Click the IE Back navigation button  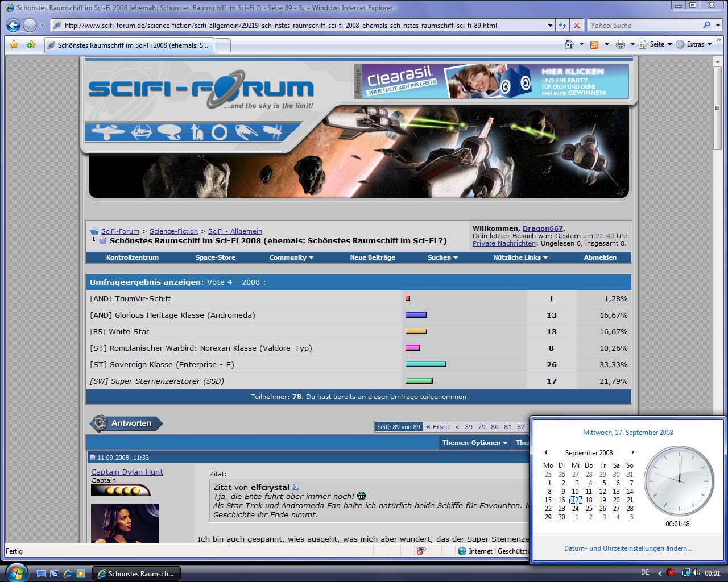(13, 25)
